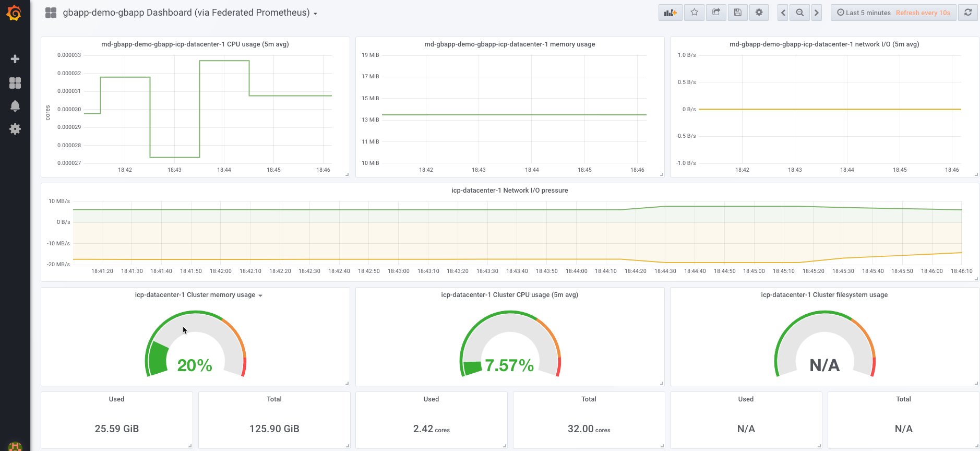This screenshot has height=451, width=980.
Task: Open the Dashboards sidebar icon
Action: click(x=15, y=83)
